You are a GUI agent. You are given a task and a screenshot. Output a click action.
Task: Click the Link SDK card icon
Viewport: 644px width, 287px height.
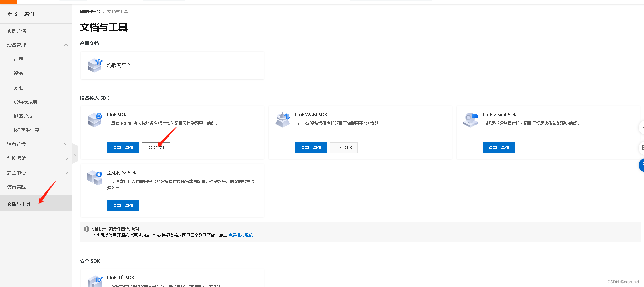95,120
